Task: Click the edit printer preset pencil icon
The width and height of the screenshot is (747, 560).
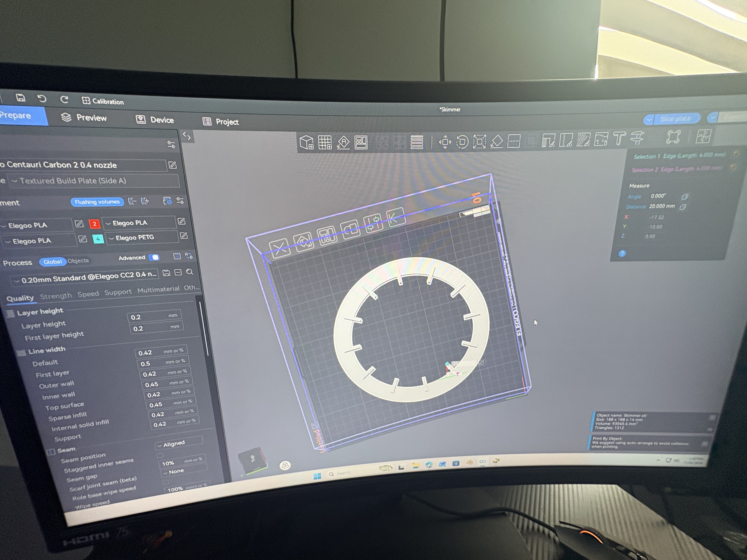Action: click(x=172, y=165)
